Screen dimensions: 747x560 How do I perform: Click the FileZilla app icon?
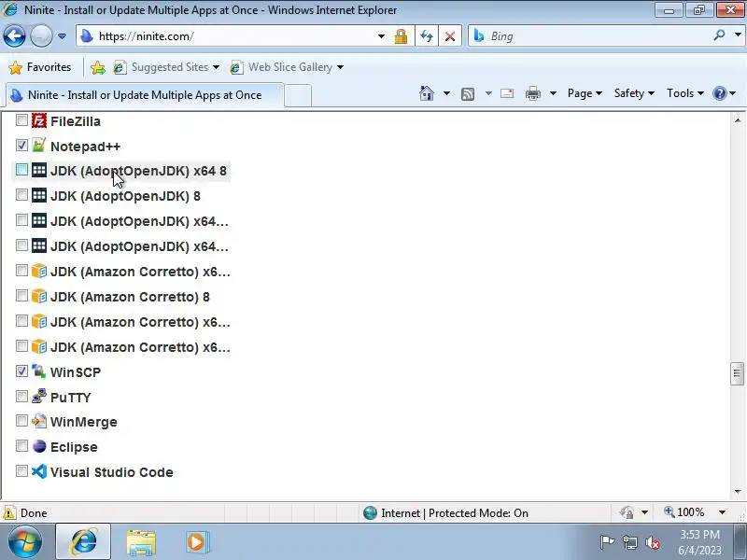click(x=39, y=120)
